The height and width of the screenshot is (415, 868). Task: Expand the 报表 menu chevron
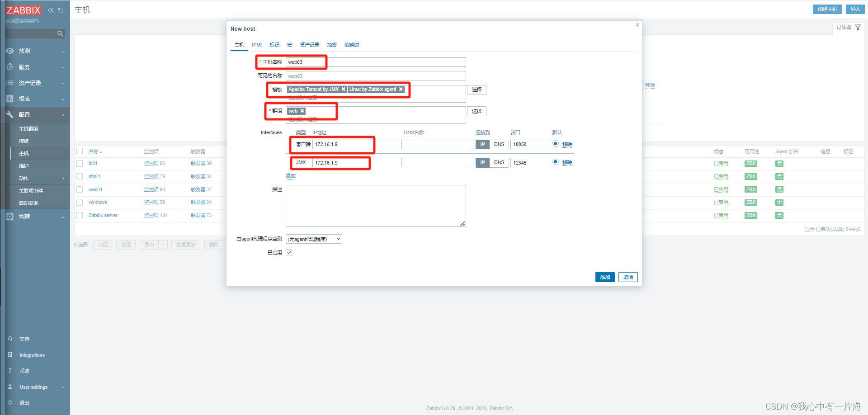[x=63, y=99]
